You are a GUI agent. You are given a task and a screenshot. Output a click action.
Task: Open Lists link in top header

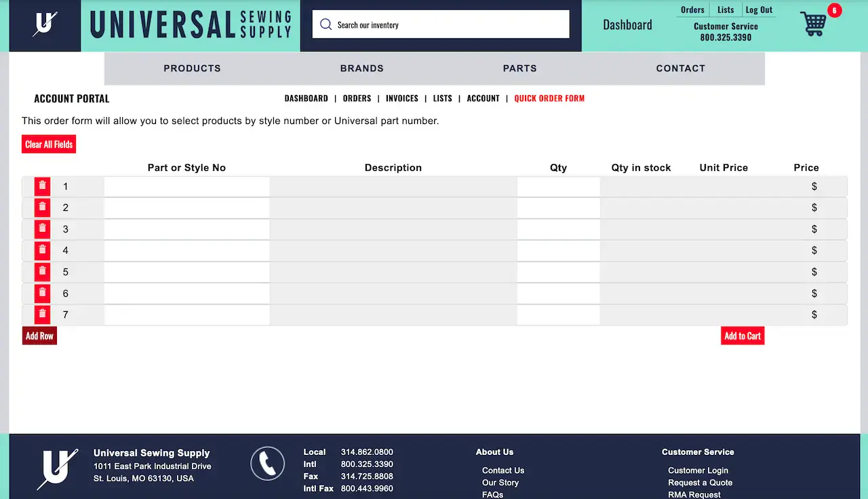pyautogui.click(x=726, y=9)
